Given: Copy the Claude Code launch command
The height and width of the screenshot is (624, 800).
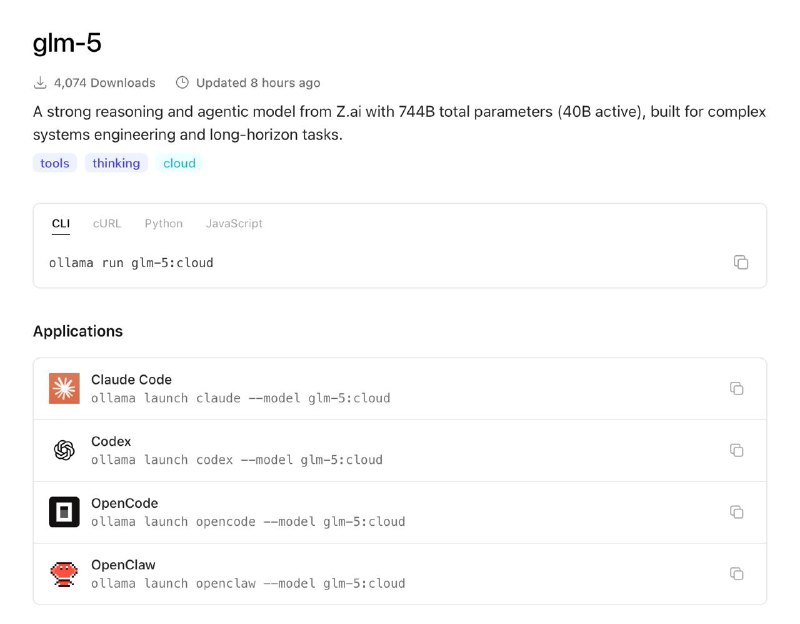Looking at the screenshot, I should (x=737, y=388).
